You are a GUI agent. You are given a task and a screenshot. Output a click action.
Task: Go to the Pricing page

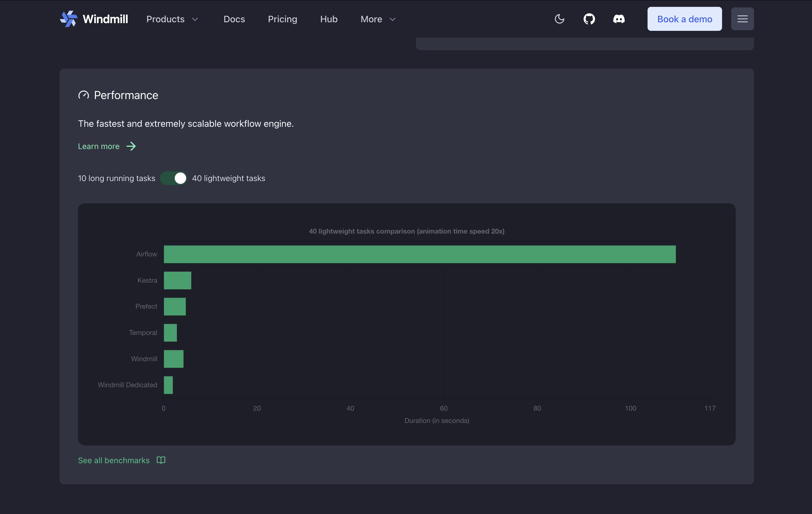pyautogui.click(x=282, y=19)
